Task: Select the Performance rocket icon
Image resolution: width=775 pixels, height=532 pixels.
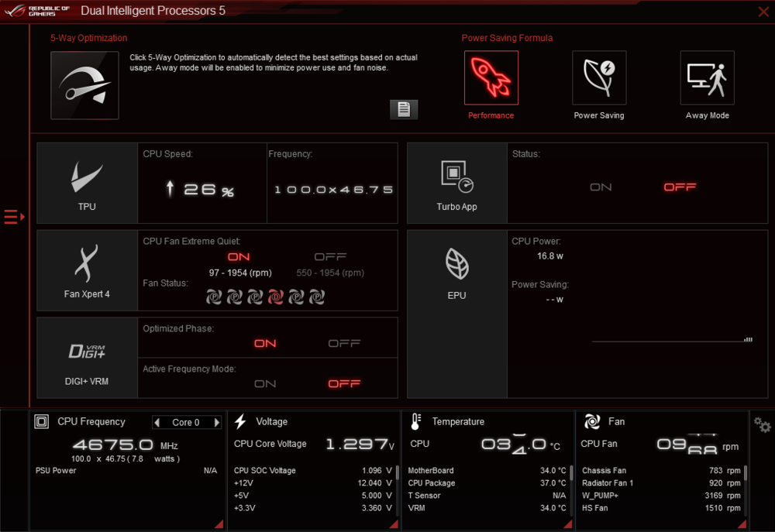Action: click(491, 78)
